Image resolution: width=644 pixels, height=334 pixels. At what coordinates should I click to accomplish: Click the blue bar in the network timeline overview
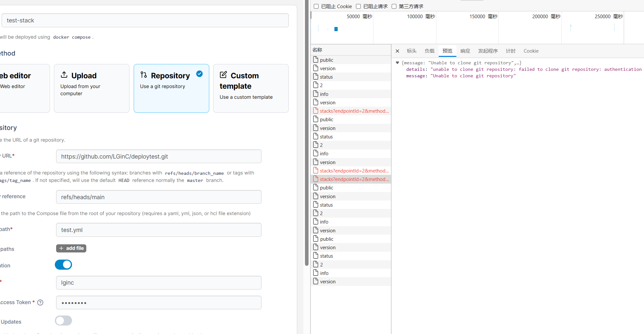336,29
